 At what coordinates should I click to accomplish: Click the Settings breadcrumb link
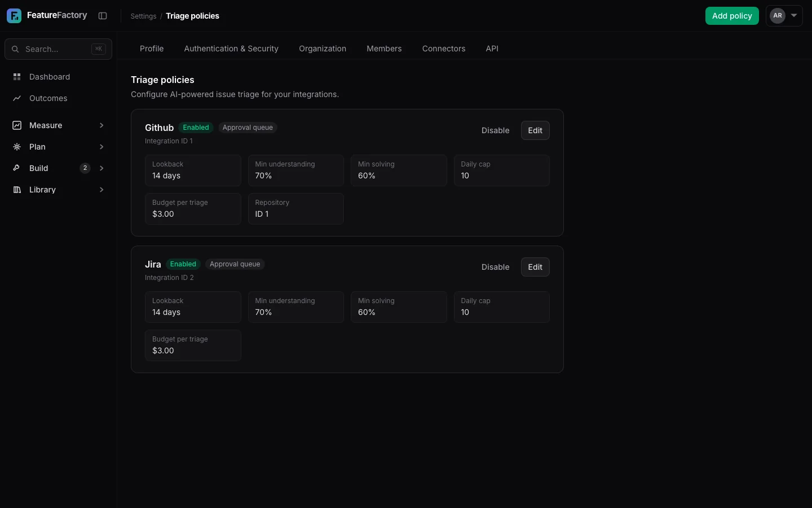point(143,16)
